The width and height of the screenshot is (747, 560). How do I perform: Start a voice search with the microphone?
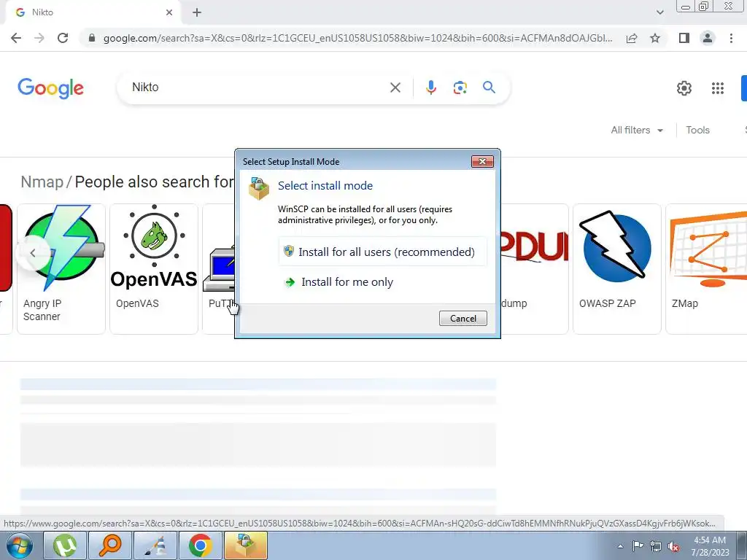pyautogui.click(x=430, y=87)
